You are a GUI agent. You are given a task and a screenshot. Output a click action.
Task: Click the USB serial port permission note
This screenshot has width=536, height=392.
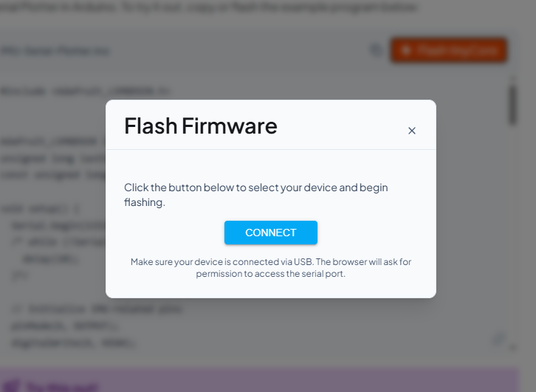(x=271, y=268)
